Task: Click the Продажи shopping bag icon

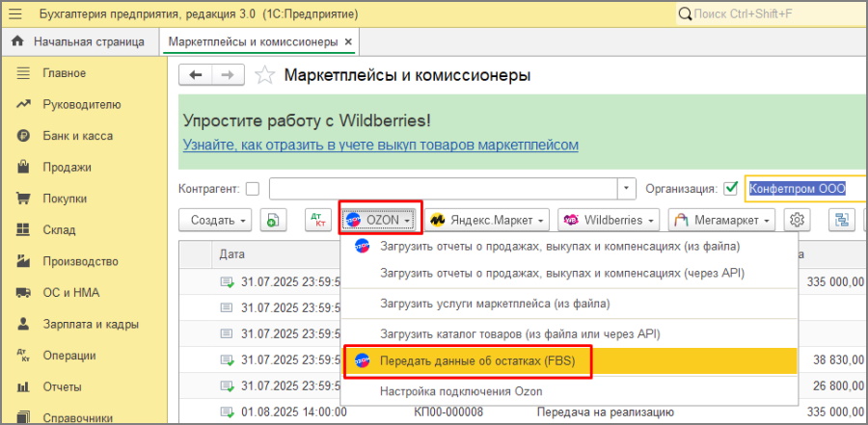Action: point(23,167)
